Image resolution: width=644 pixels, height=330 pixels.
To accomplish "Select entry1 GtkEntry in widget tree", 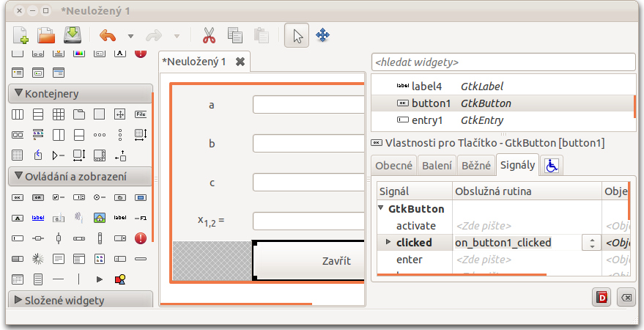I will 503,120.
